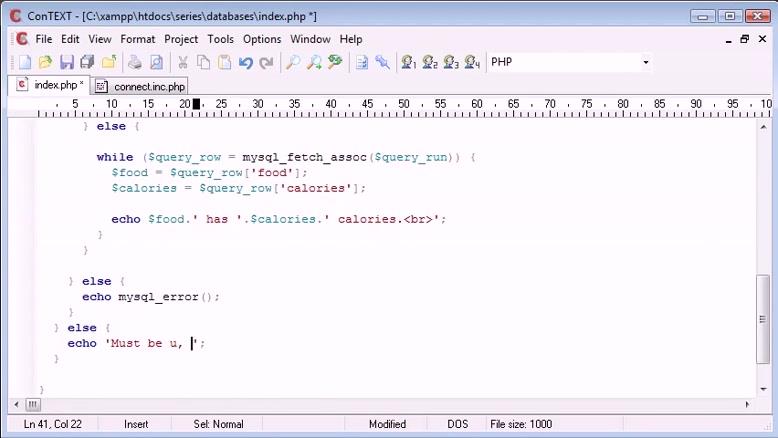Open the Edit menu

click(70, 39)
